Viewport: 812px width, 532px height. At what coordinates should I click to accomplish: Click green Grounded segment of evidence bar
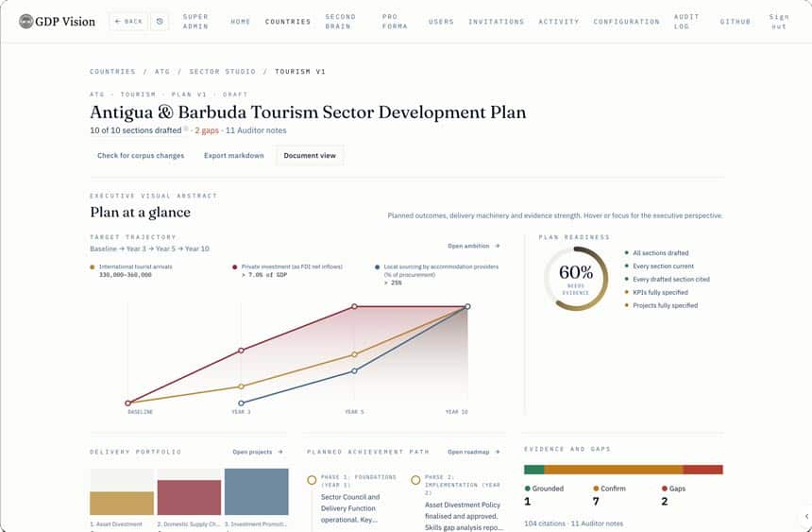(533, 470)
